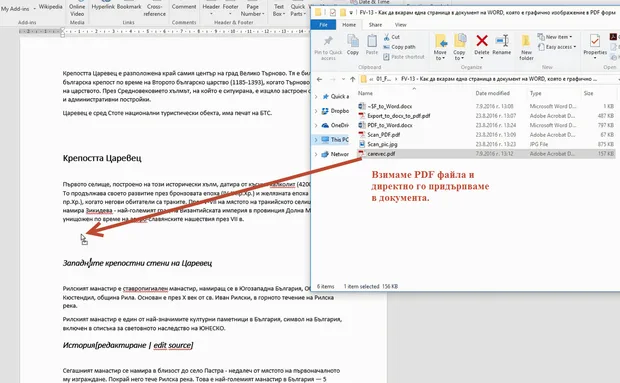Insert a Comment in Word ribbon
620x383 pixels.
point(184,7)
